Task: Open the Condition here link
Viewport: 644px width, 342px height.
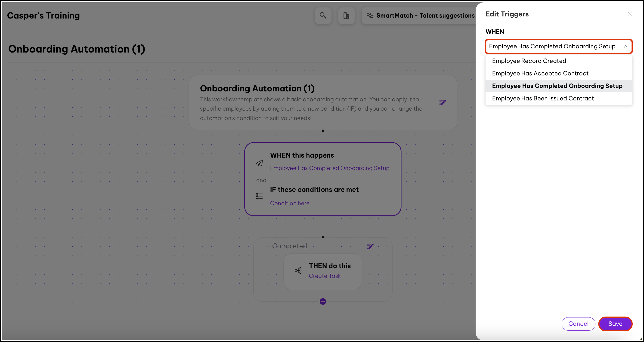Action: pyautogui.click(x=290, y=203)
